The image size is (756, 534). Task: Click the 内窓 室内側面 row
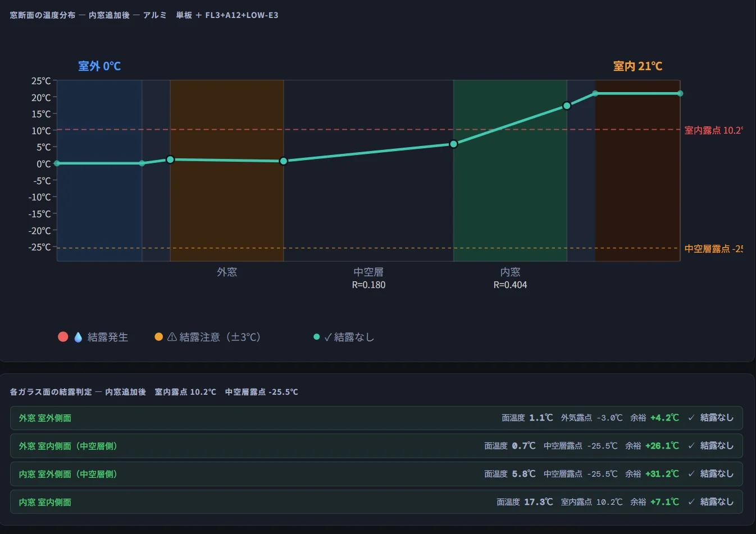coord(376,502)
